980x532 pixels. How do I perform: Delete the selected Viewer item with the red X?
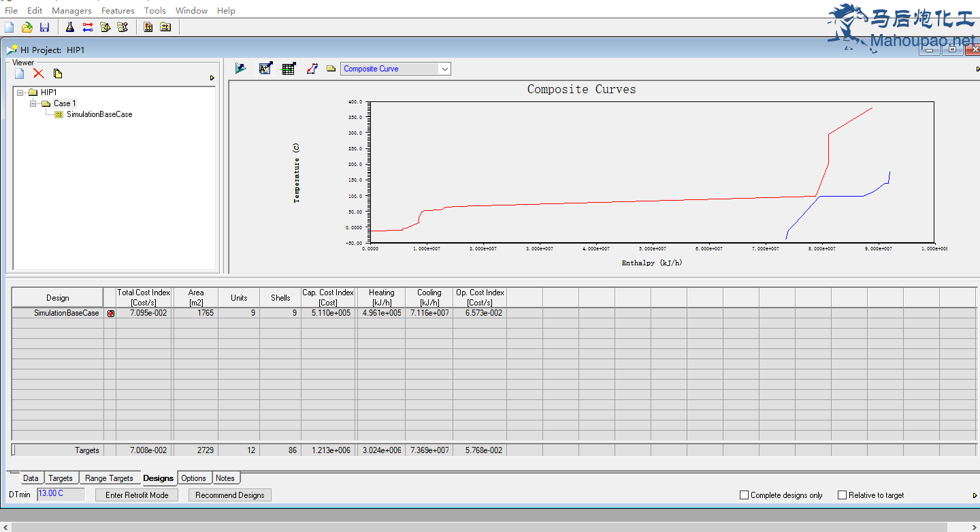[38, 73]
